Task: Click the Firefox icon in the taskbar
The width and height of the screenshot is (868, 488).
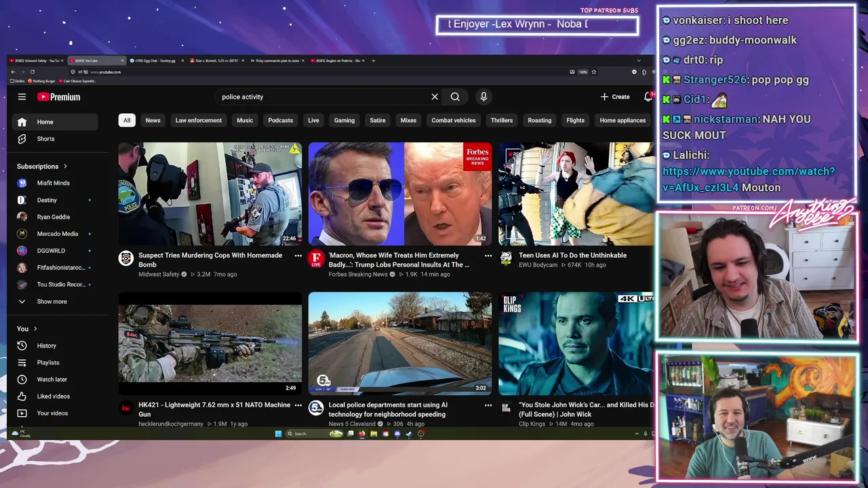Action: point(361,434)
